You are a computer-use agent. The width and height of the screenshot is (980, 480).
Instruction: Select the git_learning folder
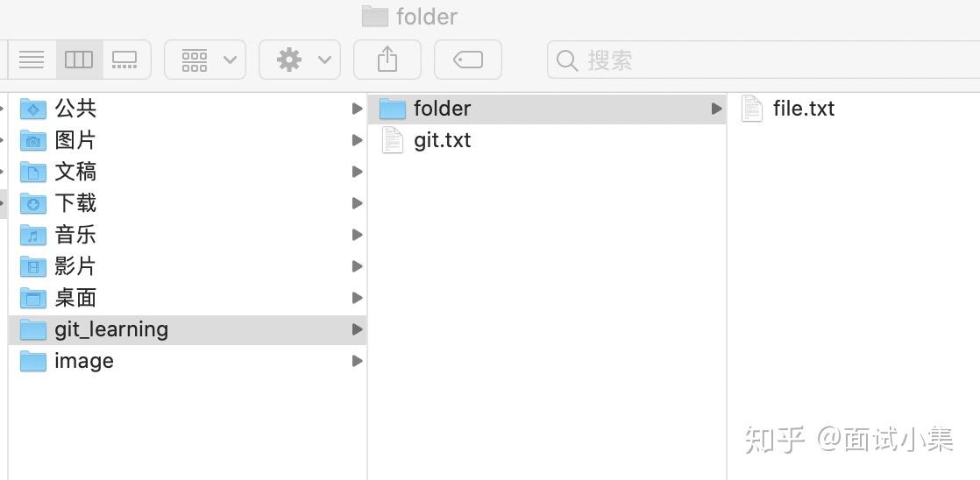click(x=110, y=329)
